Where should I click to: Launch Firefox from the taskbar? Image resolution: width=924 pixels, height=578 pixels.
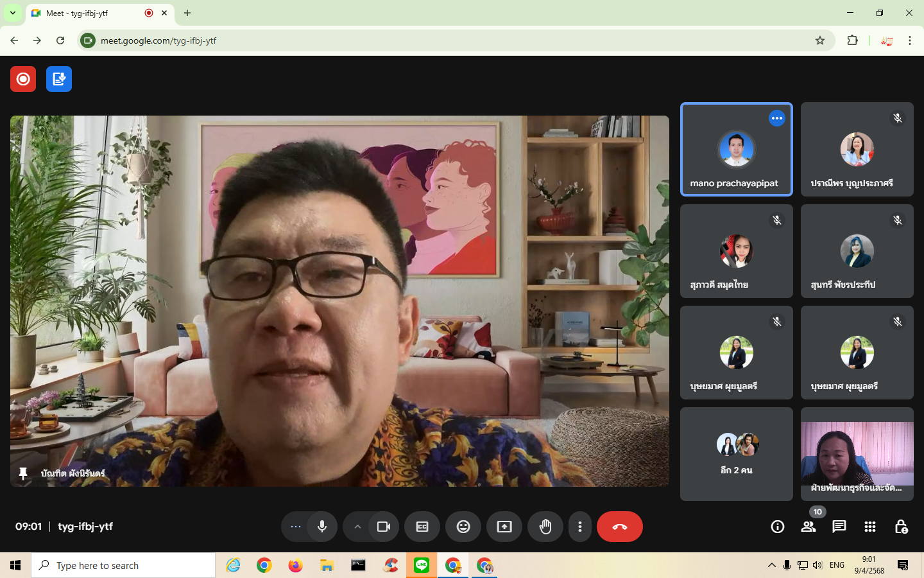pyautogui.click(x=295, y=565)
